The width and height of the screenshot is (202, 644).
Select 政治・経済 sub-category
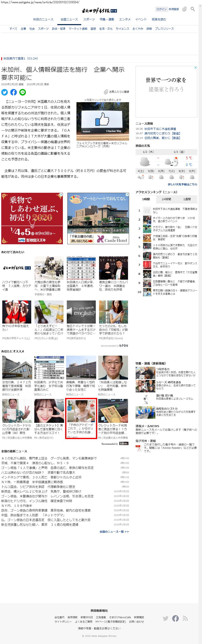(x=59, y=29)
